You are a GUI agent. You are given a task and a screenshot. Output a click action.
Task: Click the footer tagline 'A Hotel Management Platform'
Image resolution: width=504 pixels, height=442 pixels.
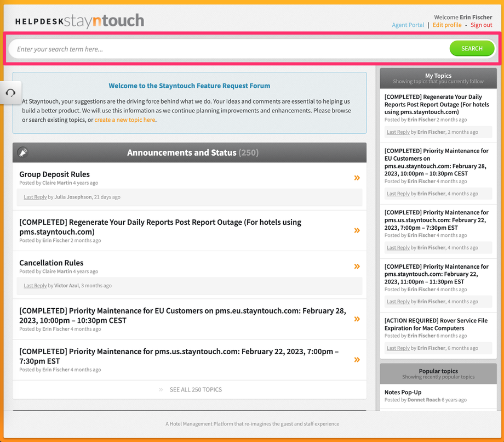tap(253, 424)
